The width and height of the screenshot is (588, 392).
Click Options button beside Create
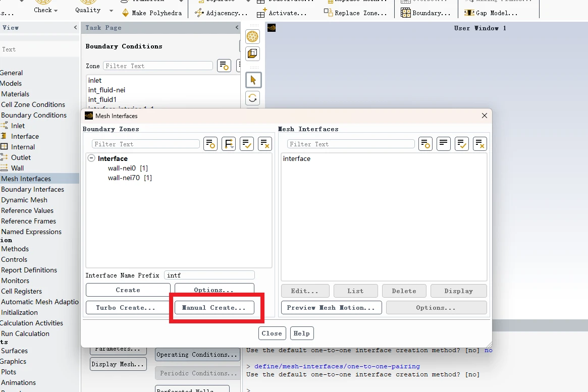(214, 289)
